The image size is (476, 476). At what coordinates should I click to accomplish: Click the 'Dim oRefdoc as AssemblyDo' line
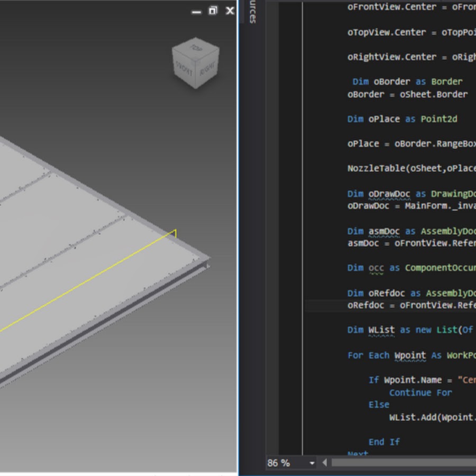point(411,293)
